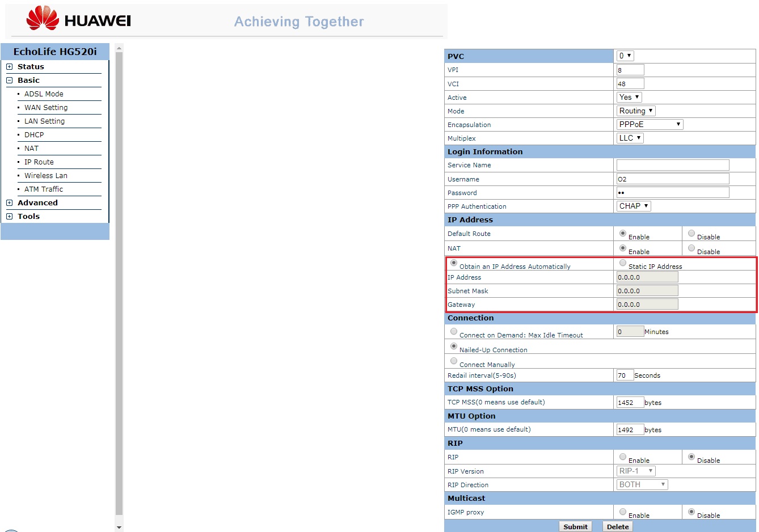759x532 pixels.
Task: Open WAN Setting page
Action: [x=46, y=108]
